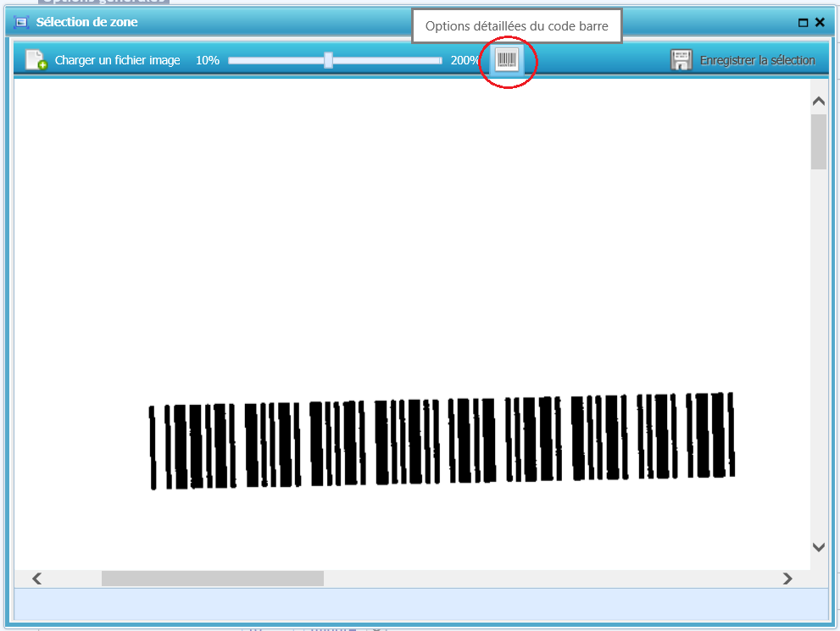Click the barcode image in the canvas
This screenshot has height=631, width=840.
pyautogui.click(x=441, y=440)
